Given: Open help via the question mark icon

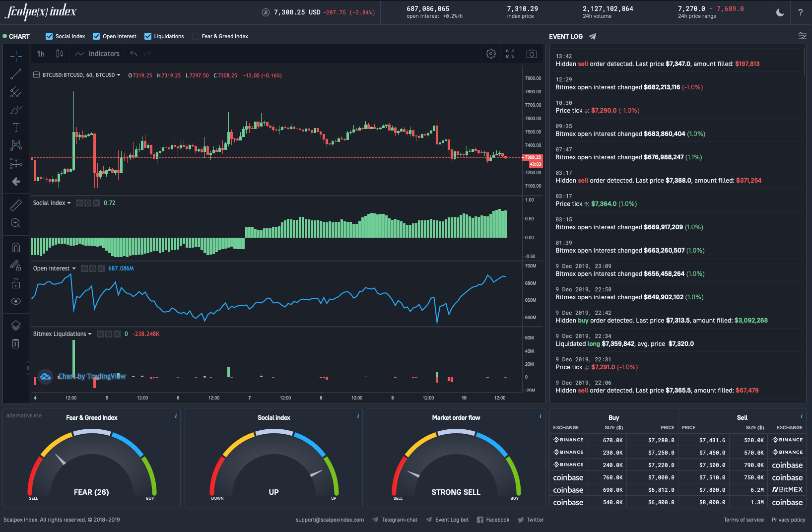Looking at the screenshot, I should click(x=801, y=12).
